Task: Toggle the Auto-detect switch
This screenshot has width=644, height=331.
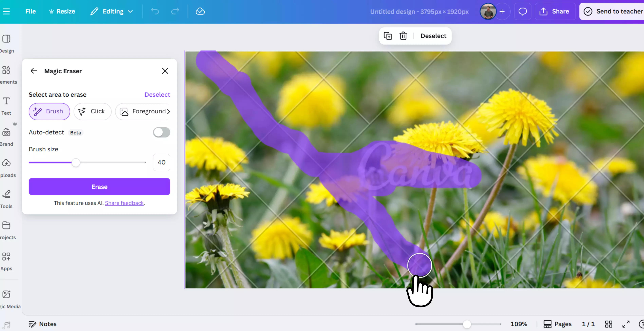Action: click(162, 132)
